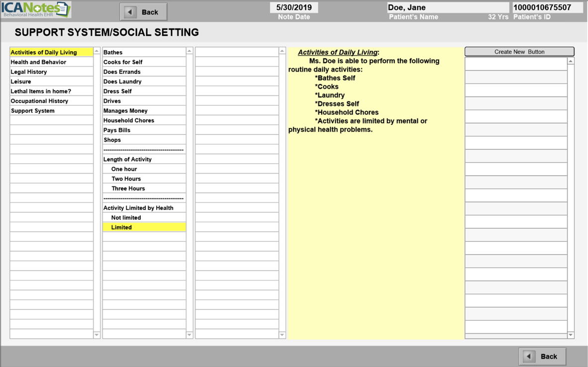Viewport: 588px width, 367px height.
Task: Click the ICANotes logo icon
Action: 36,9
